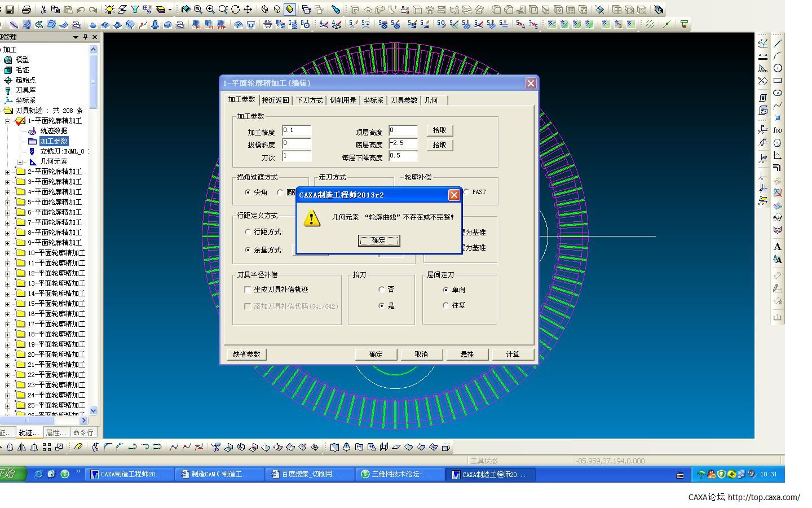Screen dimensions: 812x508
Task: Expand the 10-平面轮廓精加工 node
Action: (x=8, y=253)
